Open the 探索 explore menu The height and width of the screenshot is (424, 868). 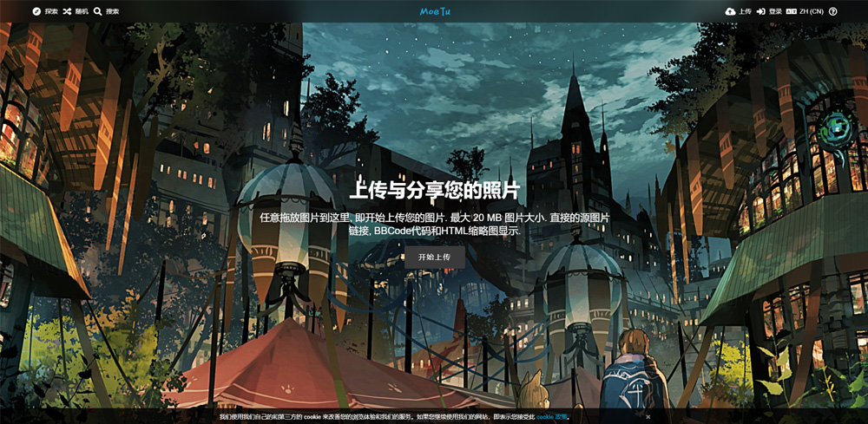click(45, 11)
